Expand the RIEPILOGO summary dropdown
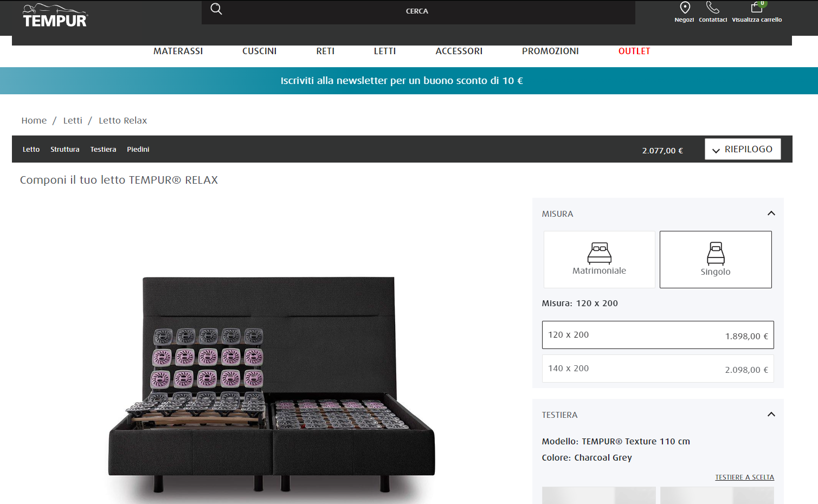 [743, 149]
